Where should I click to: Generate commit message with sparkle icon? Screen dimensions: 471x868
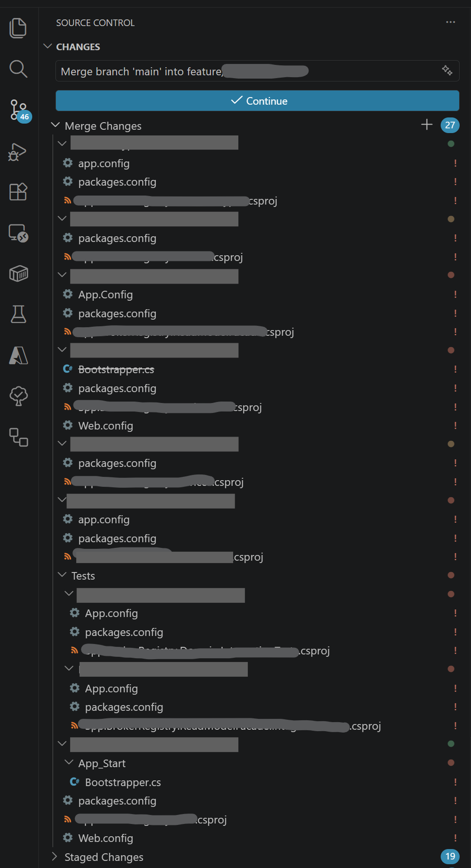tap(447, 71)
